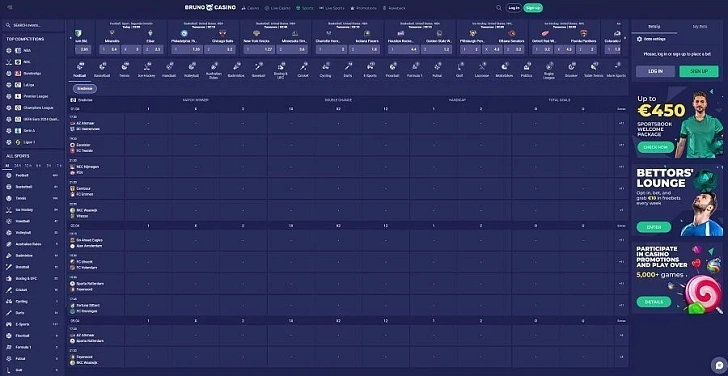The width and height of the screenshot is (728, 376).
Task: Click the Sign up button in the header
Action: click(x=533, y=8)
